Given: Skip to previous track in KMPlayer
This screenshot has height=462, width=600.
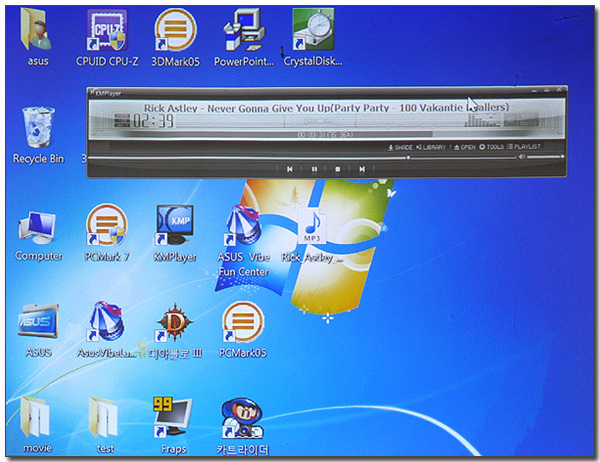Looking at the screenshot, I should 290,169.
